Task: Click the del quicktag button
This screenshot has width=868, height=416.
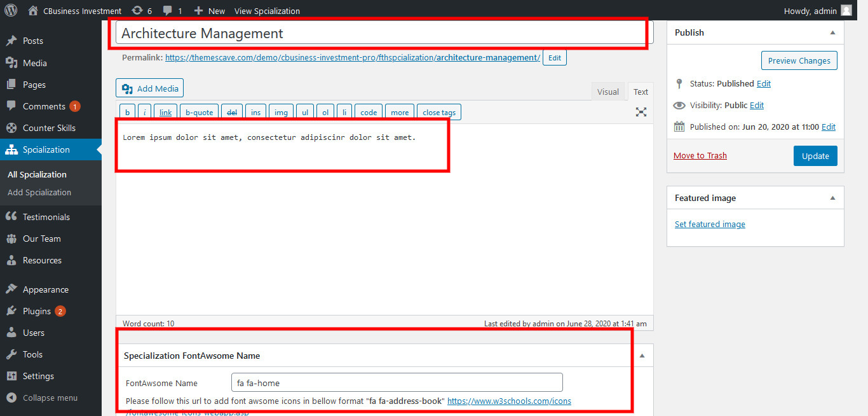Action: pos(232,112)
